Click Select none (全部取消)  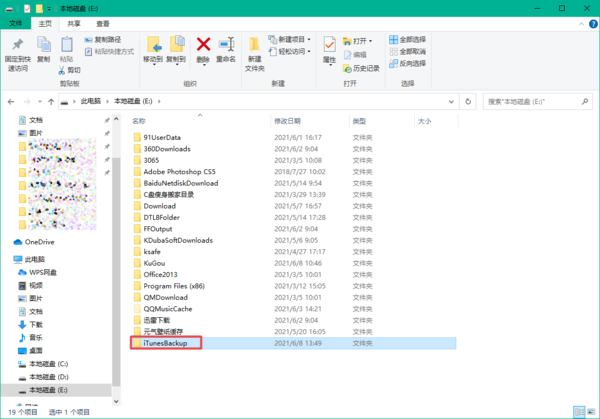[x=408, y=51]
